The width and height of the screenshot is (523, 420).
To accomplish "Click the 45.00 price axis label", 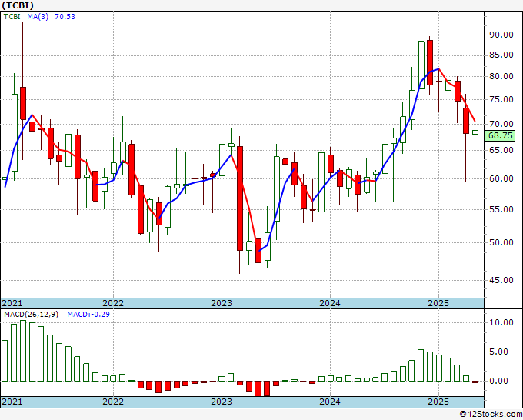I will pos(501,280).
